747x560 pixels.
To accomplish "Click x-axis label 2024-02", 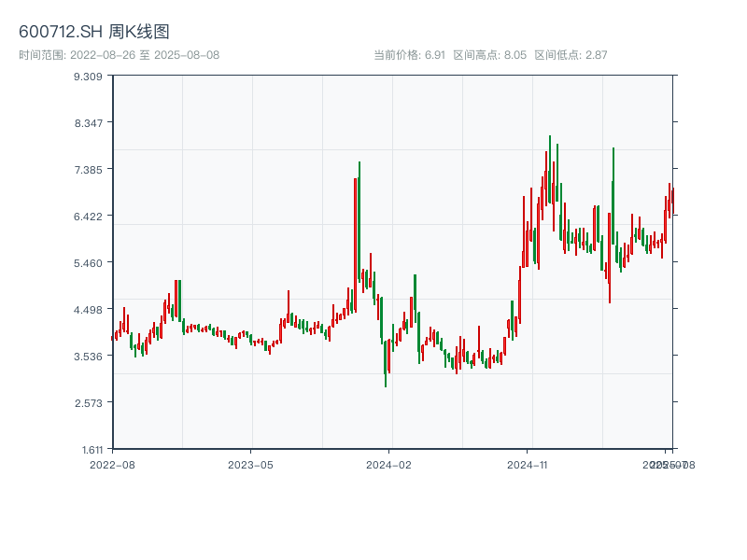I will click(x=388, y=465).
